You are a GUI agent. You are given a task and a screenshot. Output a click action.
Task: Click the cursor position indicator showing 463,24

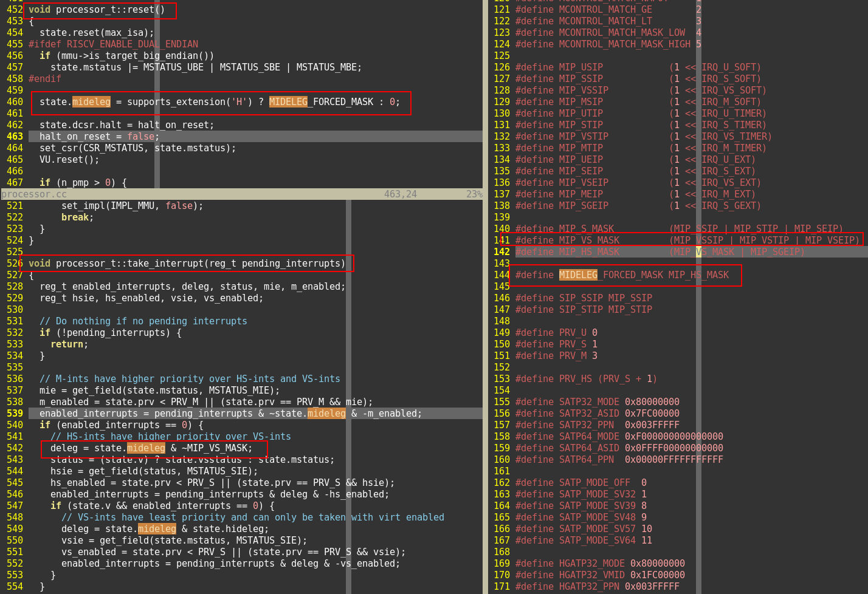pos(401,194)
